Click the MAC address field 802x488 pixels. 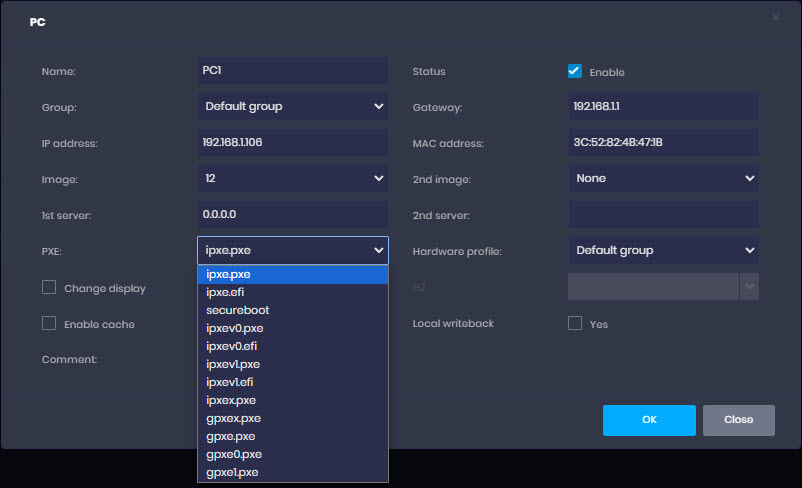pyautogui.click(x=663, y=142)
